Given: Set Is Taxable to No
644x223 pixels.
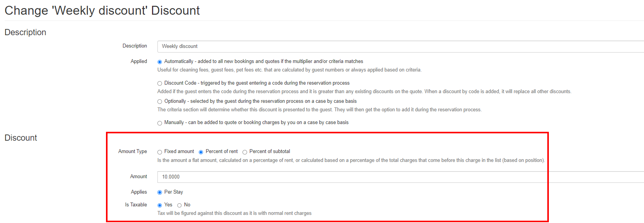Looking at the screenshot, I should point(179,205).
